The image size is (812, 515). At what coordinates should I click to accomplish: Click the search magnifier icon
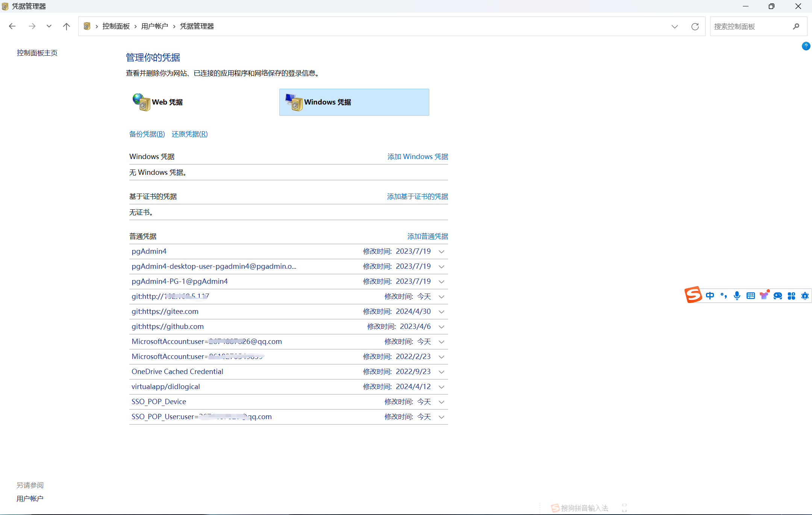[x=796, y=26]
